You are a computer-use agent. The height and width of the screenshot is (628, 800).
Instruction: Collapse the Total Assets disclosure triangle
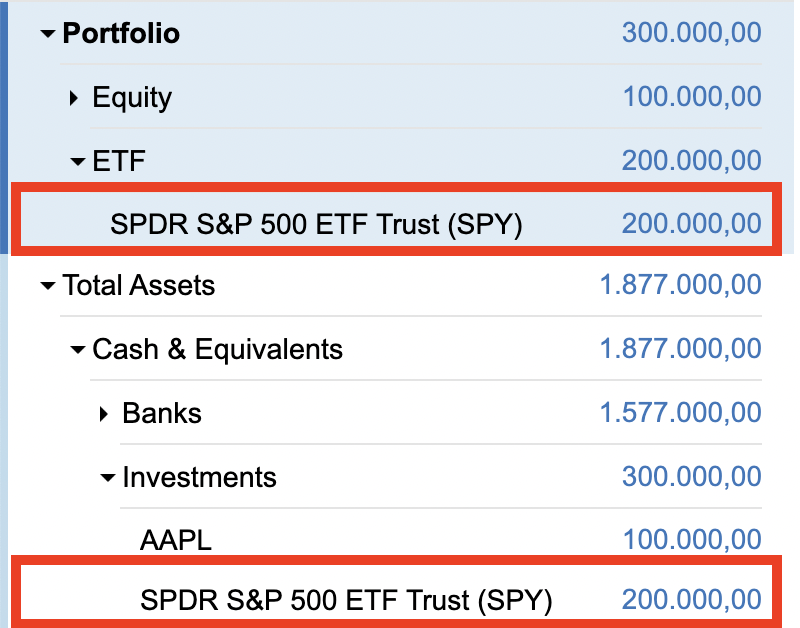click(x=47, y=287)
